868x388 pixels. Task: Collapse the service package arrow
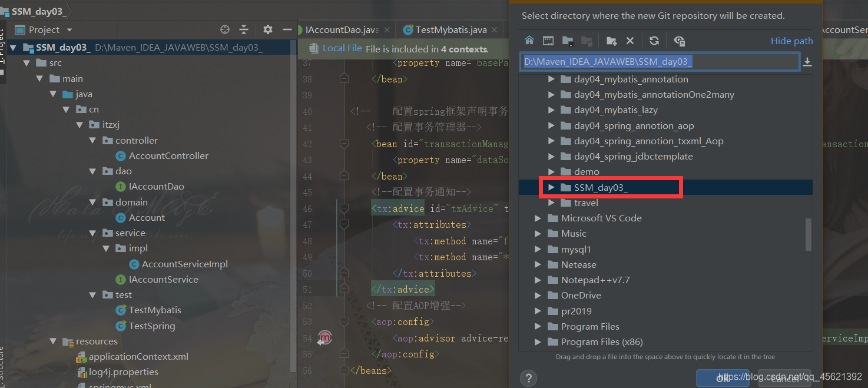pos(92,233)
